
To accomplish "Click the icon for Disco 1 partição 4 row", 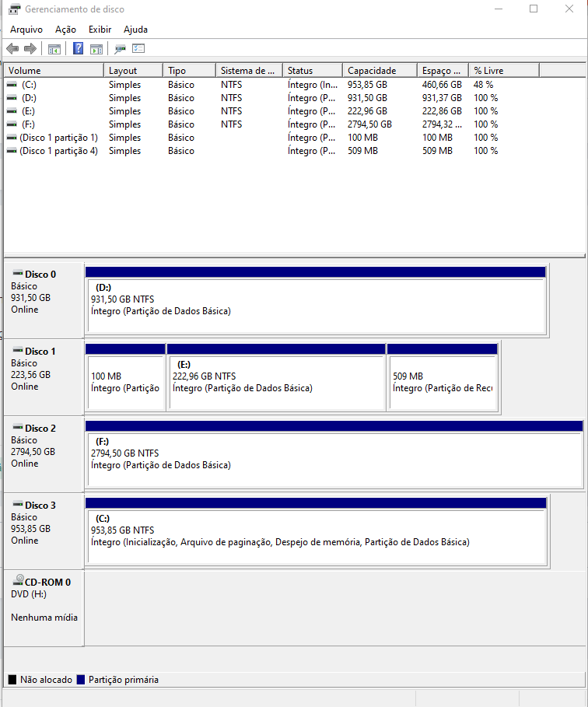I will point(12,151).
